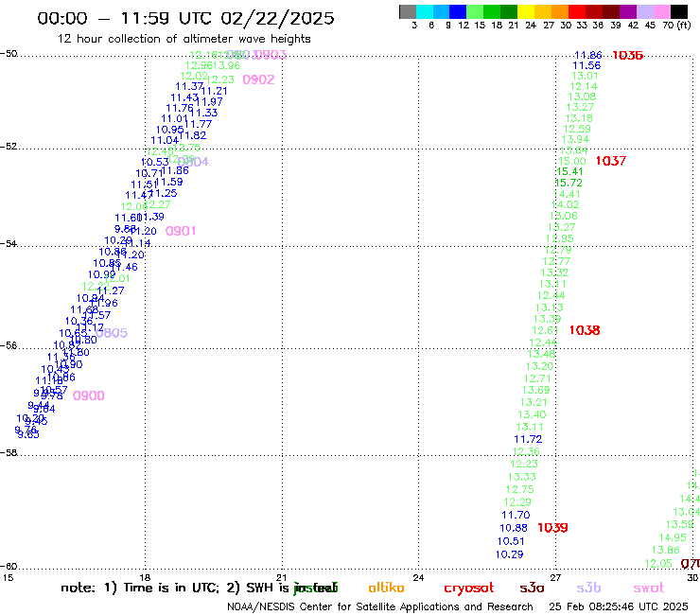Viewport: 700px width, 615px height.
Task: Click wave height value '14.02'
Action: (565, 204)
